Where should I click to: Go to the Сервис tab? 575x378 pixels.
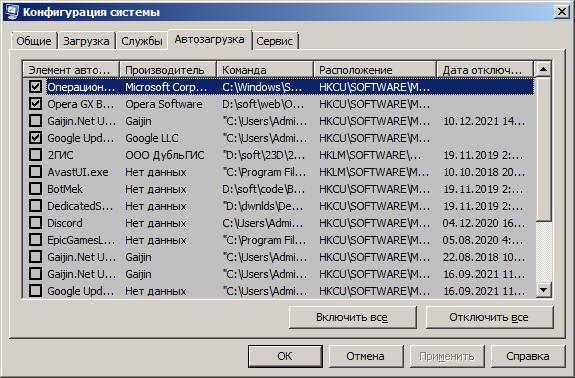[x=275, y=41]
